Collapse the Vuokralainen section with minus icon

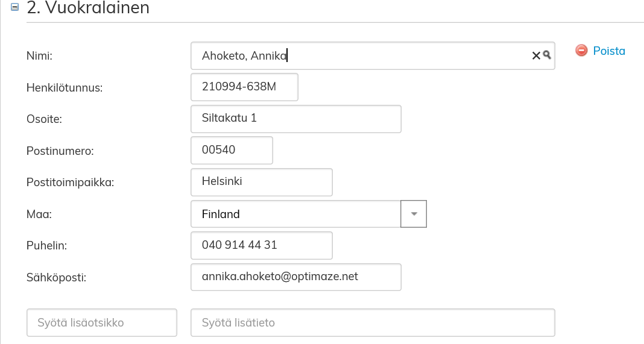(15, 8)
